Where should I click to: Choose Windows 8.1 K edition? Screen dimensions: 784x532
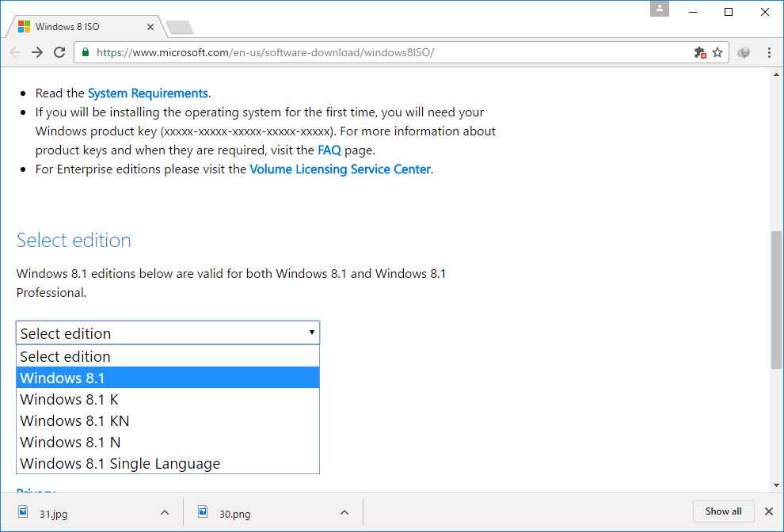168,400
